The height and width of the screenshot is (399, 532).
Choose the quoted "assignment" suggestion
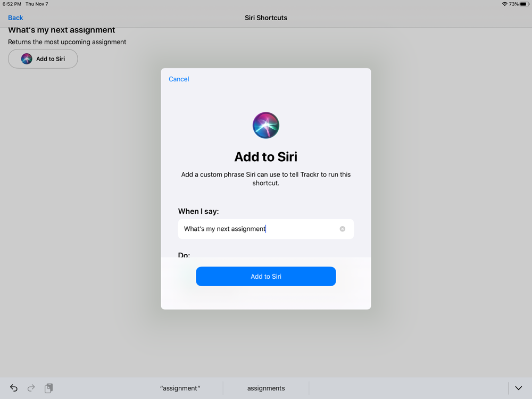click(x=180, y=388)
